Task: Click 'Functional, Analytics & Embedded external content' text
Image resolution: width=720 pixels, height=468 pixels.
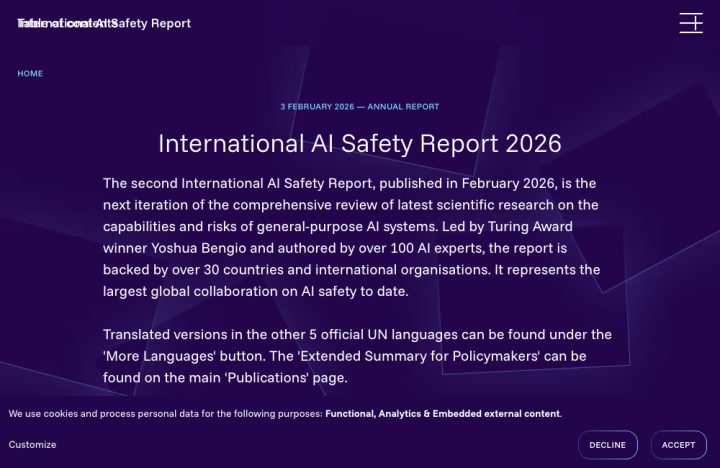Action: [443, 414]
